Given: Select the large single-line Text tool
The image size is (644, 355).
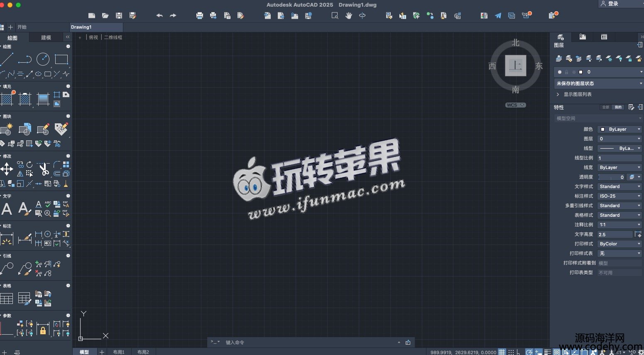Looking at the screenshot, I should (x=7, y=209).
